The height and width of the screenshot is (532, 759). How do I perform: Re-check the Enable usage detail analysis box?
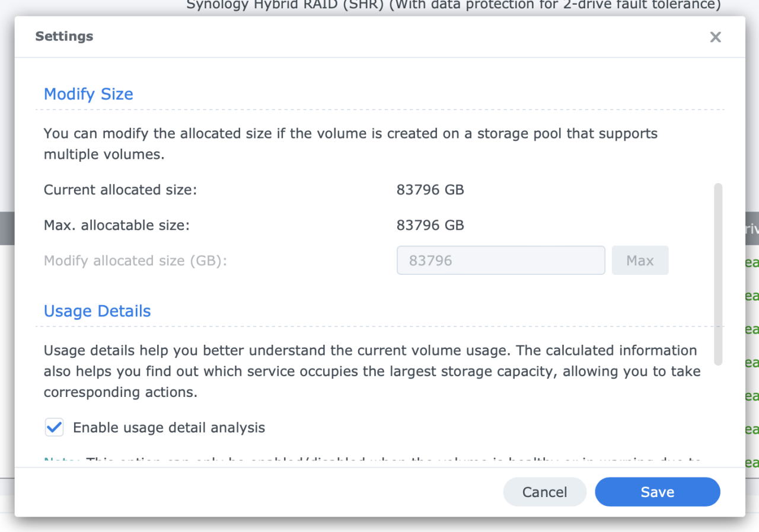[x=54, y=427]
